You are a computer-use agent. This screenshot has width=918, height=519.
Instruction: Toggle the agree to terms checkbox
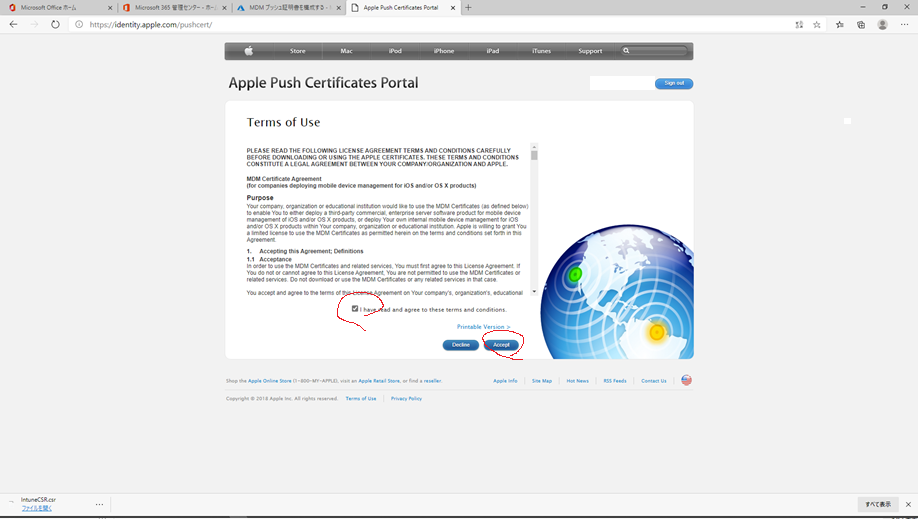[355, 309]
